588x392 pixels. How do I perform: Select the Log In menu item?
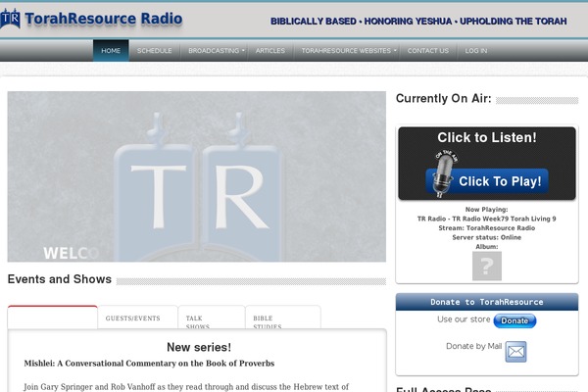[476, 50]
